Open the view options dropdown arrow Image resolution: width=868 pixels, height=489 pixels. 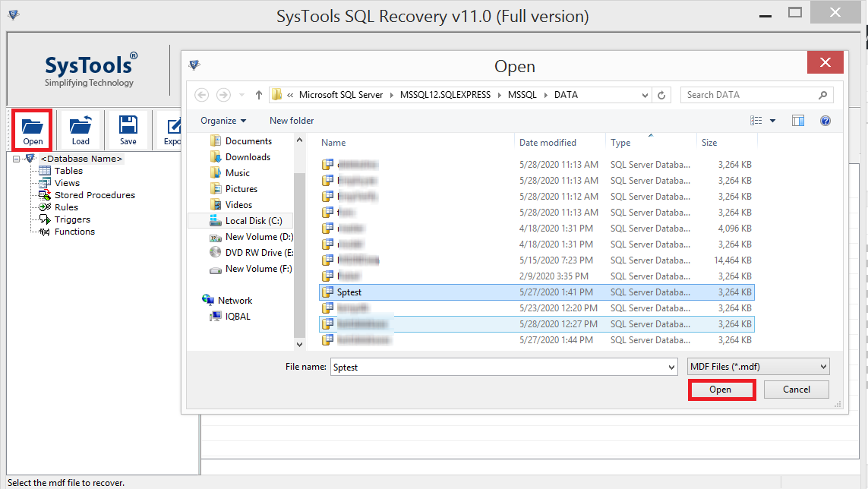click(x=773, y=121)
